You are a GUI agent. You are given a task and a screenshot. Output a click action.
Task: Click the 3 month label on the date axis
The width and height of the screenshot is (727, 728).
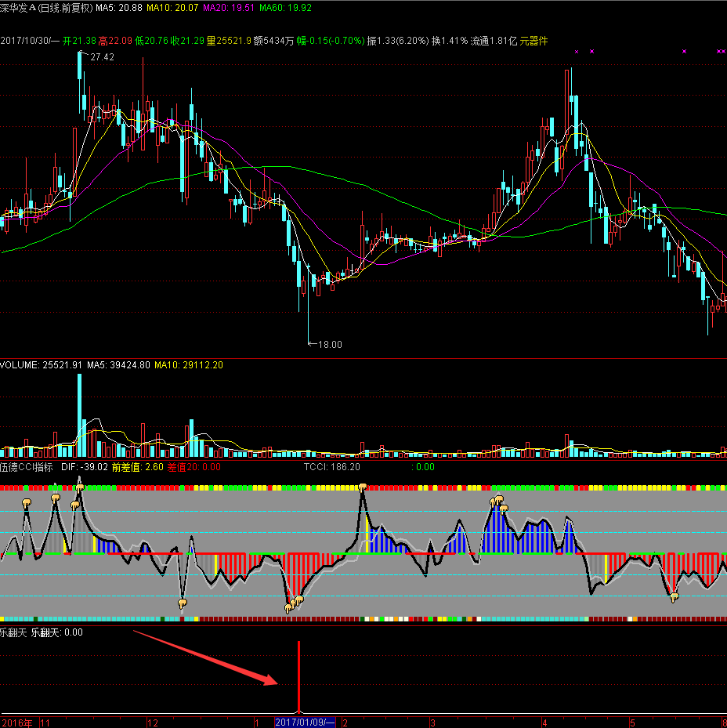coord(432,723)
